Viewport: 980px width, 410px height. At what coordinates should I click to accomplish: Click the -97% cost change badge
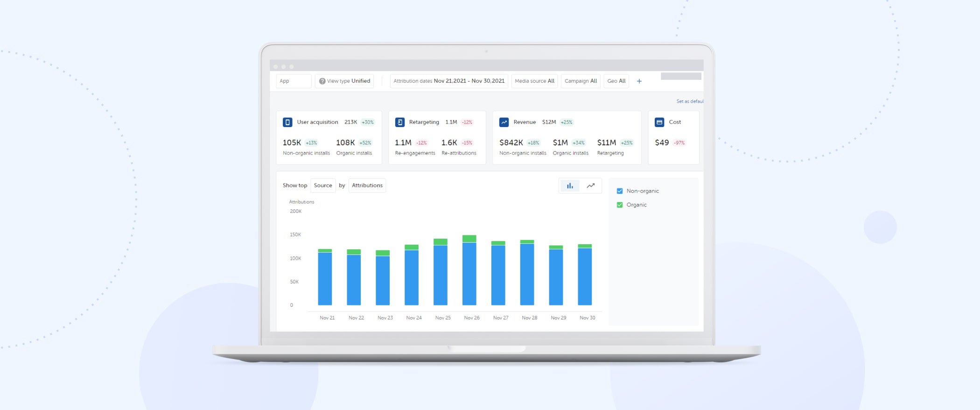coord(679,143)
